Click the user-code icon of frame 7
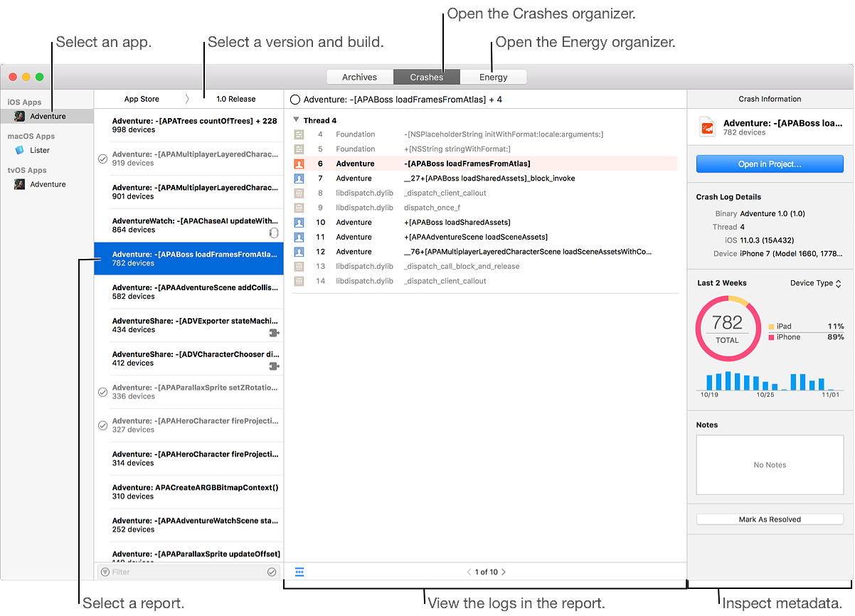 coord(299,179)
